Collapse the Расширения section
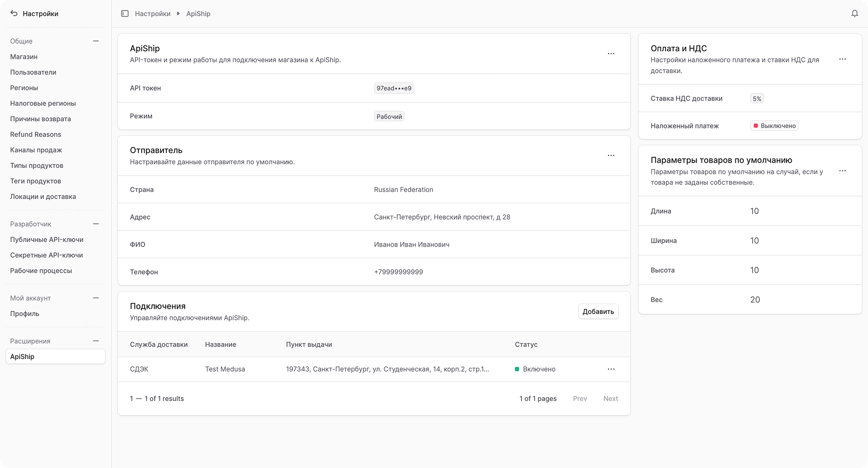This screenshot has height=468, width=868. [x=96, y=341]
